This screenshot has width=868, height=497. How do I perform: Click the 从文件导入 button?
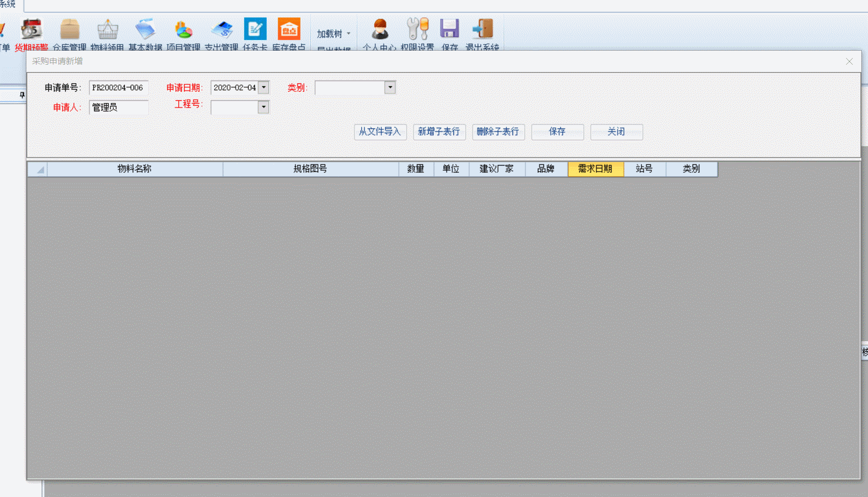(380, 132)
